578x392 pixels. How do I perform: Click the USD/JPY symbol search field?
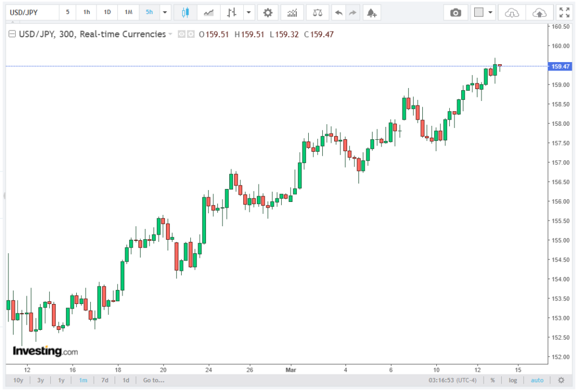(x=31, y=12)
